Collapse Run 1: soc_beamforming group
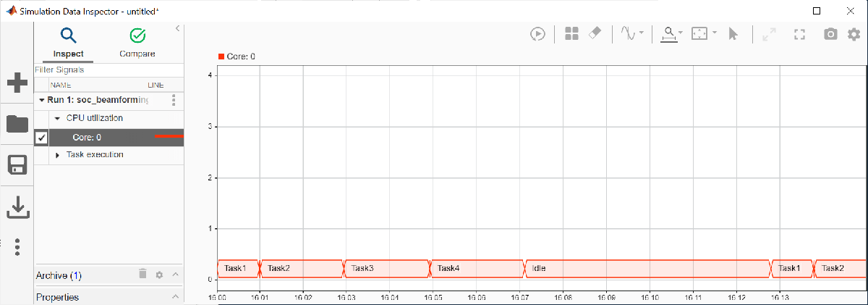 click(x=41, y=100)
